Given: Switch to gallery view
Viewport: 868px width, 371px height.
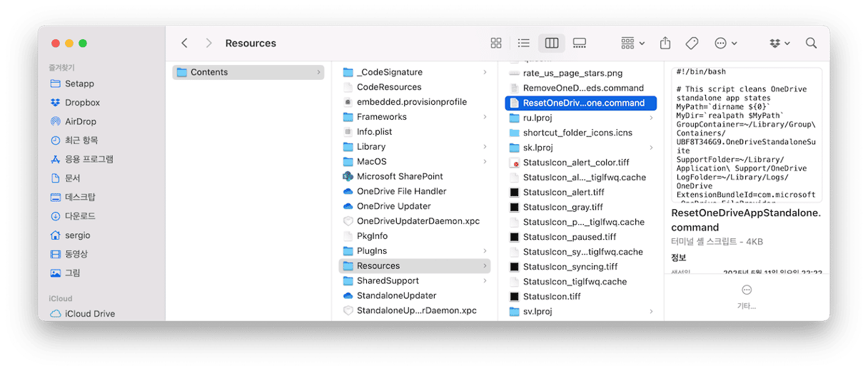Looking at the screenshot, I should [x=580, y=43].
